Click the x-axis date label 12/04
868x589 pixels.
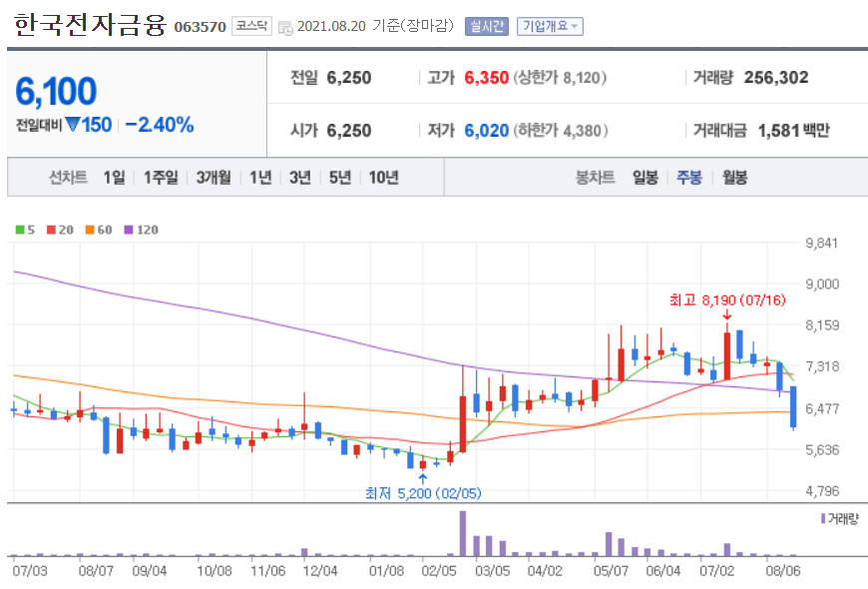point(320,571)
